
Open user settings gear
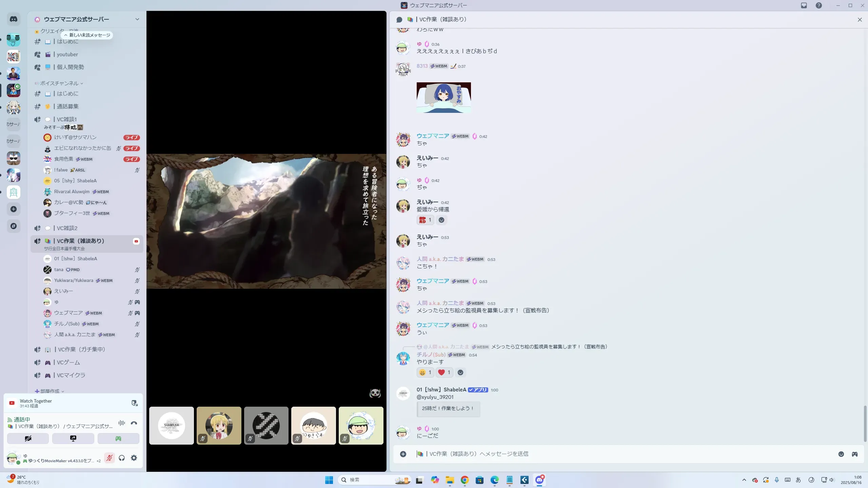click(134, 458)
